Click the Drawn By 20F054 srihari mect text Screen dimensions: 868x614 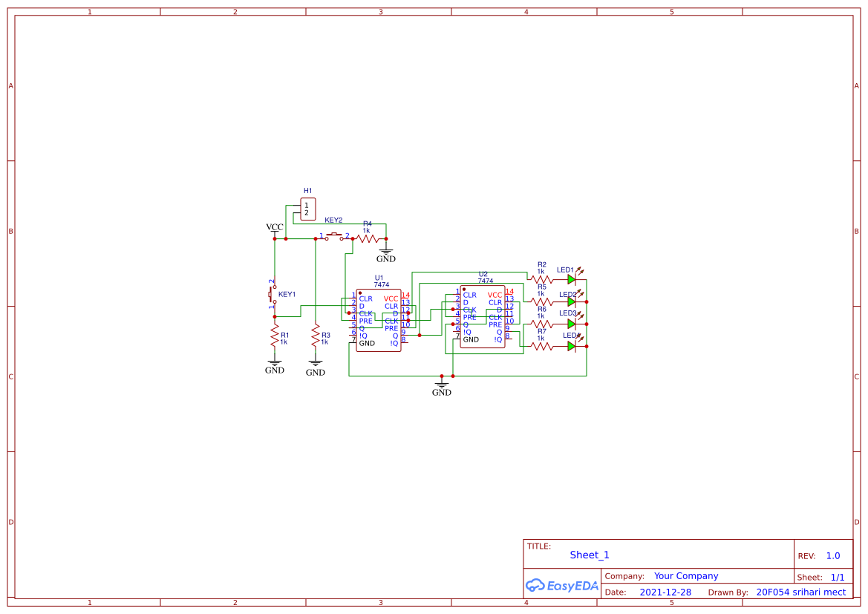tap(800, 592)
